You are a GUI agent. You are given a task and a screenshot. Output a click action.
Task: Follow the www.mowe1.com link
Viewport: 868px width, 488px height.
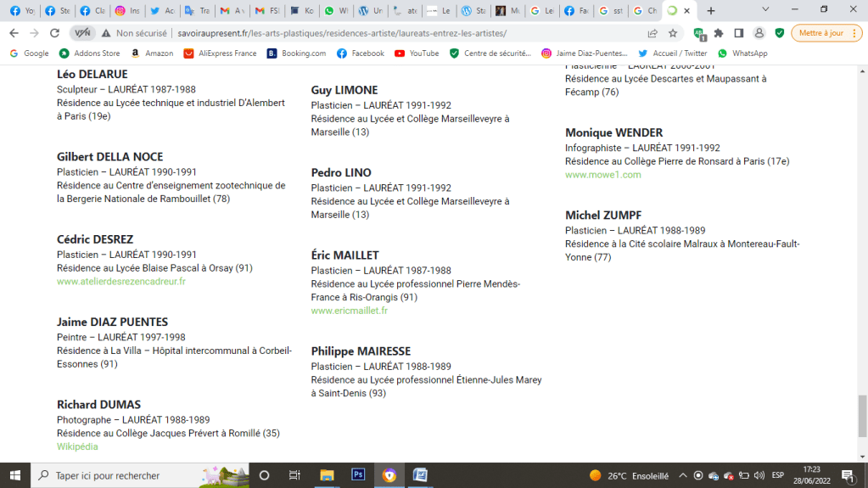[x=602, y=175]
